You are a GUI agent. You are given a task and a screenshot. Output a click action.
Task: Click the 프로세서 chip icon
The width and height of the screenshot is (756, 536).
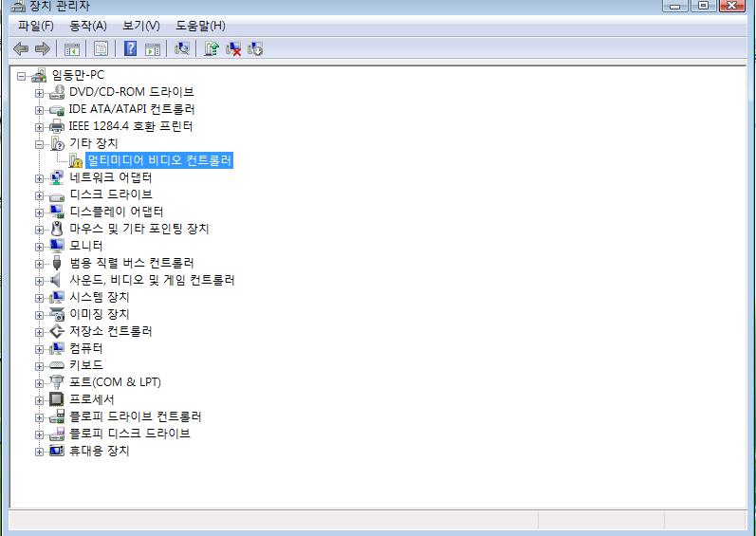(x=57, y=399)
